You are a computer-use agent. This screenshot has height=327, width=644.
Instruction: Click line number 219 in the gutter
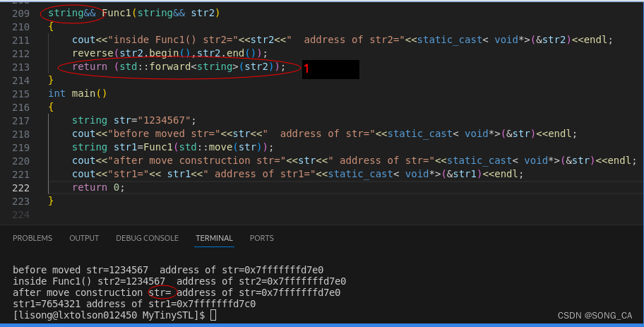[x=21, y=148]
